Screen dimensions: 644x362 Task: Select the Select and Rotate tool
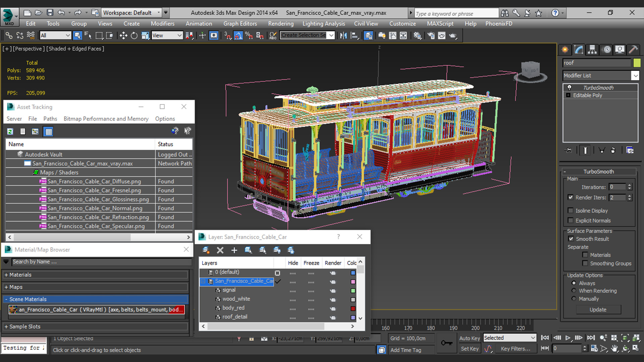coord(134,36)
